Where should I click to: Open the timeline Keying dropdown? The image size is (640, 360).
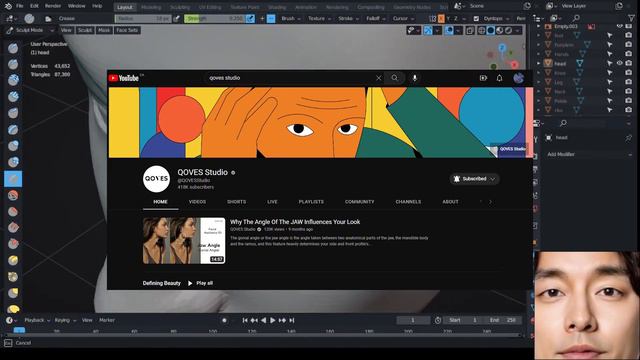[x=65, y=320]
